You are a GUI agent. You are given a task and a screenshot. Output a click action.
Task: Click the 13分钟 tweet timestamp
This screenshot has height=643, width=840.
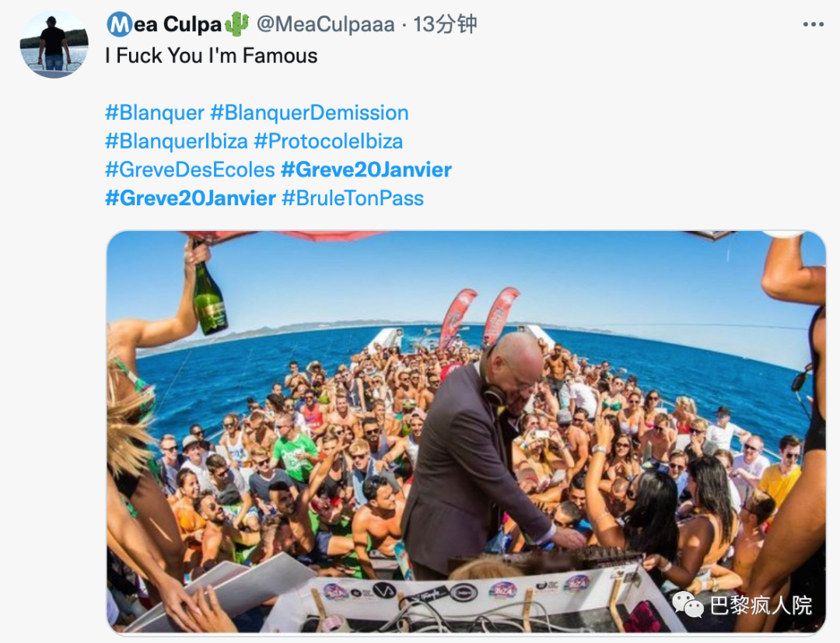445,24
